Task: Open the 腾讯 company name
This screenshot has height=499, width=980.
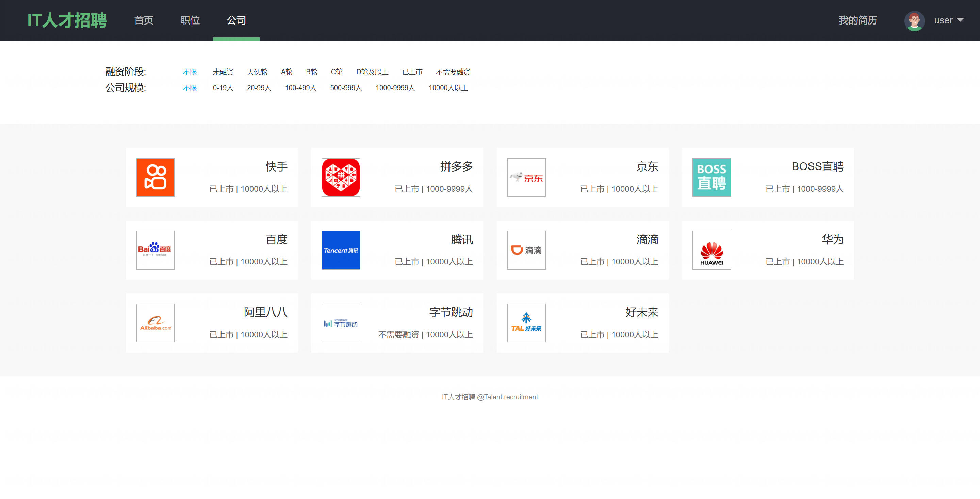Action: coord(462,239)
